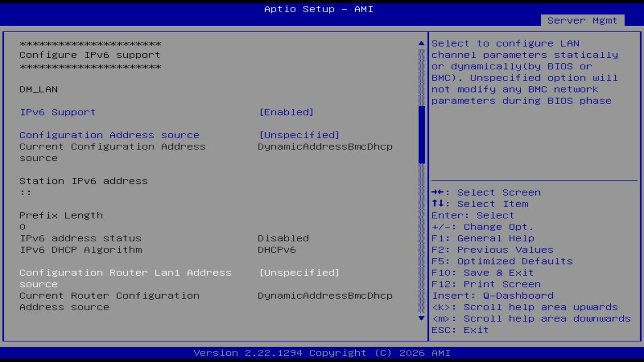Screen dimensions: 644x362
Task: Change Unspecified value for Configuration Address source
Action: click(299, 135)
